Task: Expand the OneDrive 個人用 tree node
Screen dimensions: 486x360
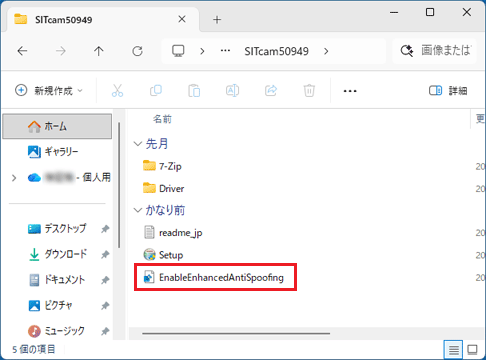Action: [x=14, y=178]
